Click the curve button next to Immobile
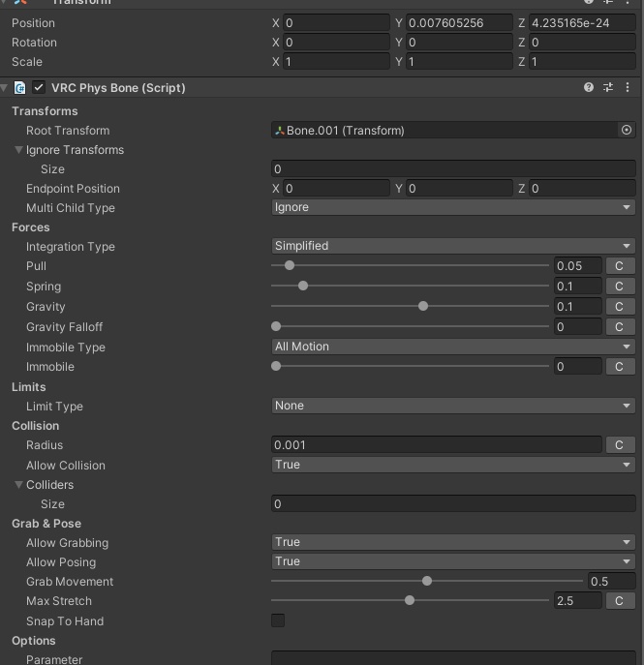This screenshot has height=665, width=644. click(620, 367)
